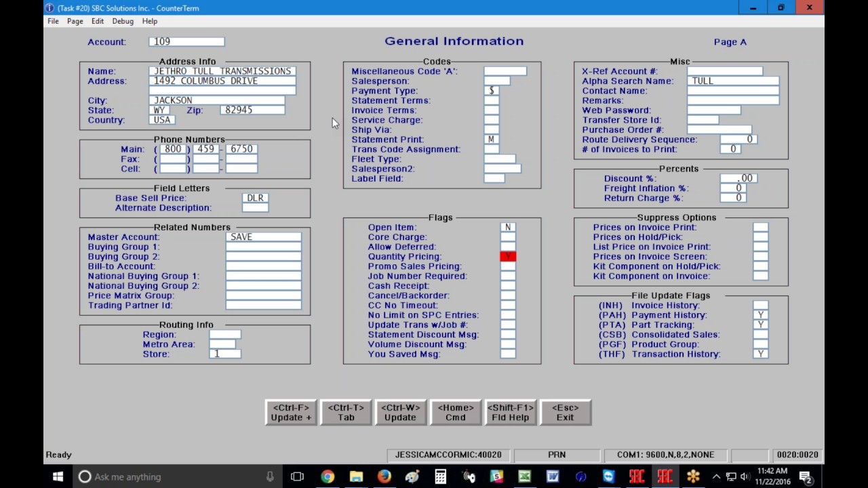Screen dimensions: 868x488
Task: Open Task View from taskbar
Action: [x=297, y=476]
